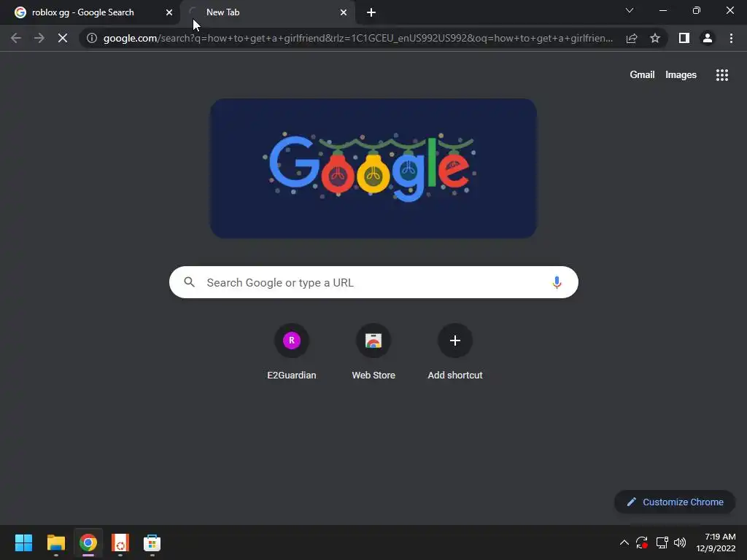Open the Images link
Screen dimensions: 747x560
[681, 75]
